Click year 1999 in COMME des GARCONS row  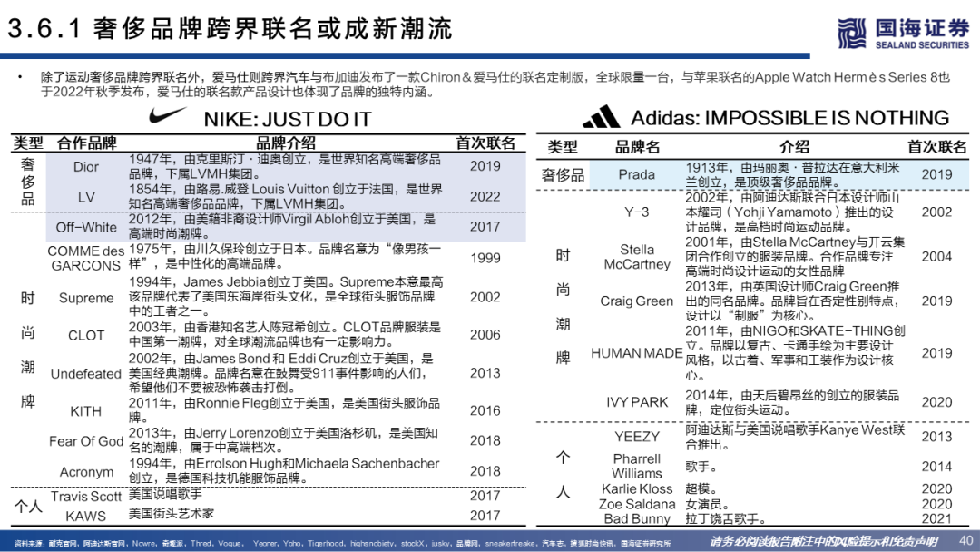pyautogui.click(x=485, y=258)
